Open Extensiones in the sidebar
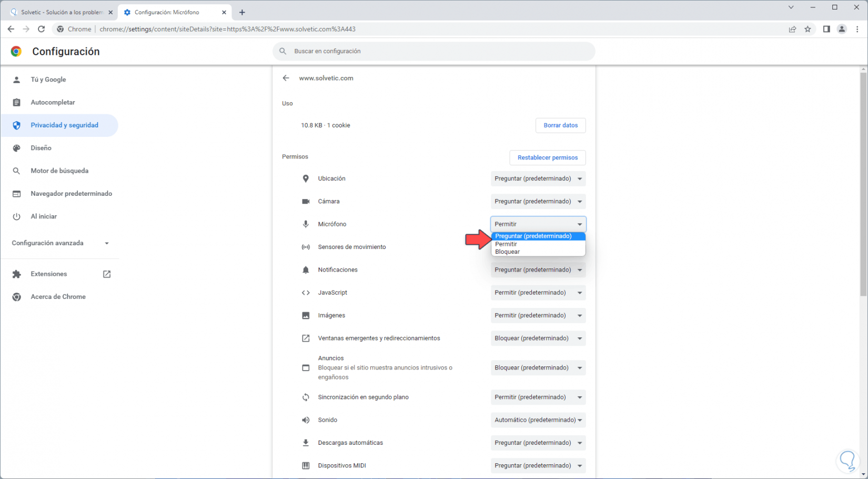868x479 pixels. pyautogui.click(x=49, y=274)
